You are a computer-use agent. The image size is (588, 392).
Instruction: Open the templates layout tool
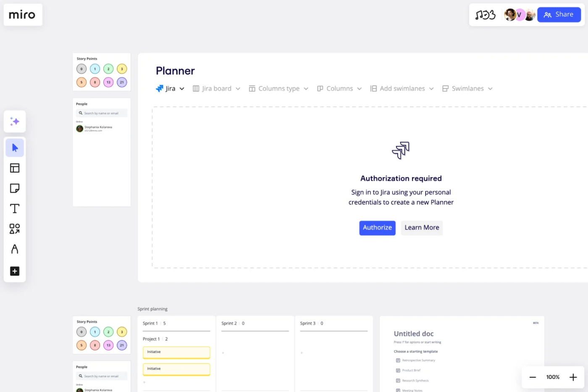tap(15, 168)
